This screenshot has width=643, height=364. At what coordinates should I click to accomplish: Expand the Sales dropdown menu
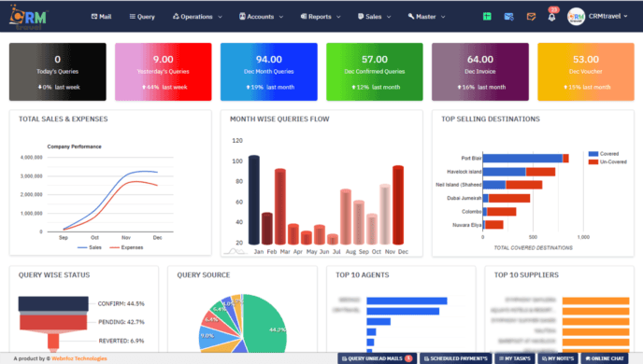[x=375, y=17]
